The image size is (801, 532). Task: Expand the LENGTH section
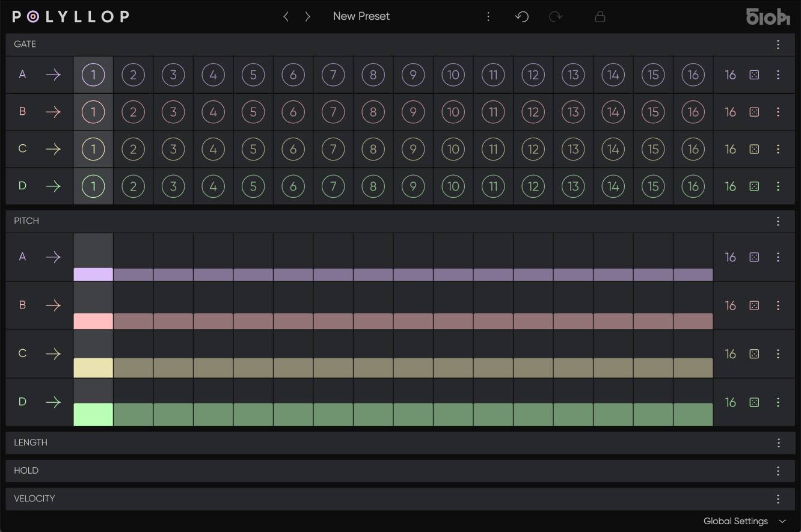click(31, 442)
